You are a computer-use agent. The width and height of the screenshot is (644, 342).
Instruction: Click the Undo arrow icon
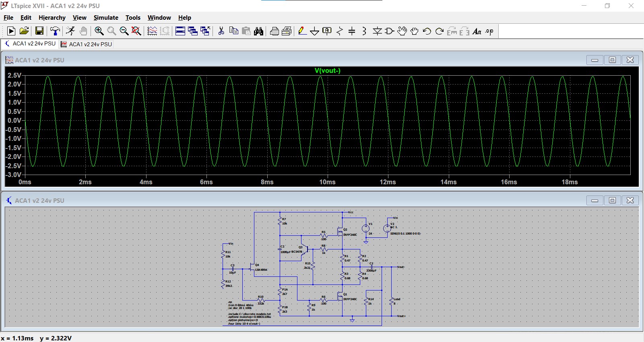coord(427,31)
